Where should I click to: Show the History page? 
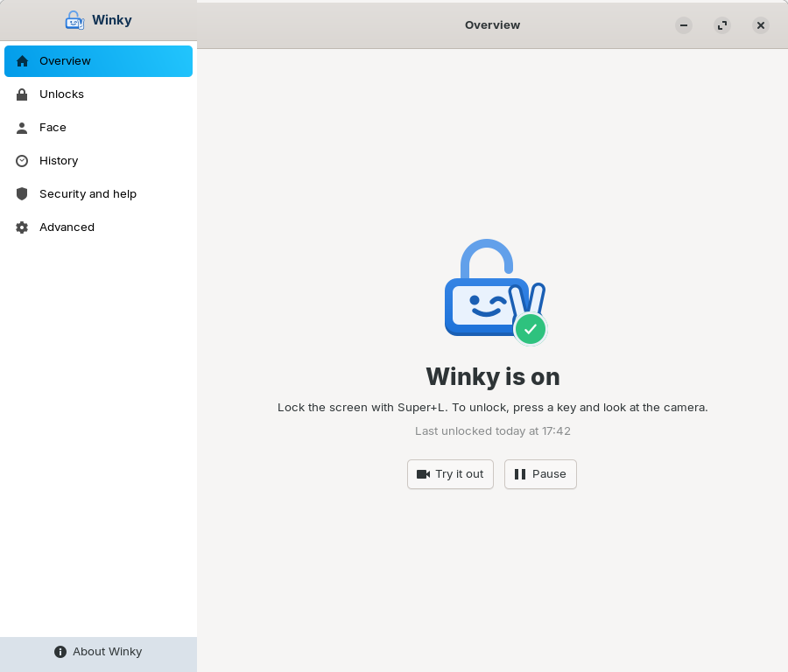(x=98, y=161)
